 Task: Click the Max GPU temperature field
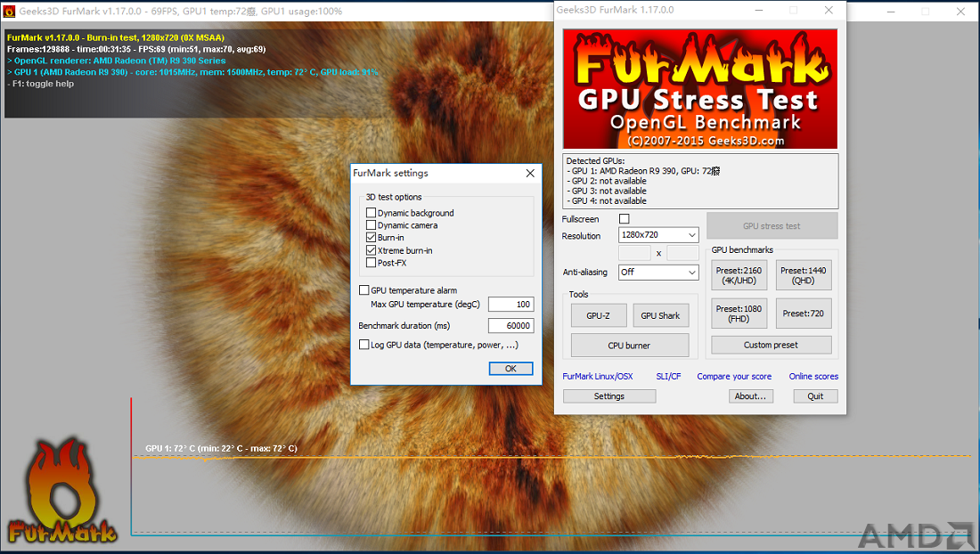tap(510, 305)
